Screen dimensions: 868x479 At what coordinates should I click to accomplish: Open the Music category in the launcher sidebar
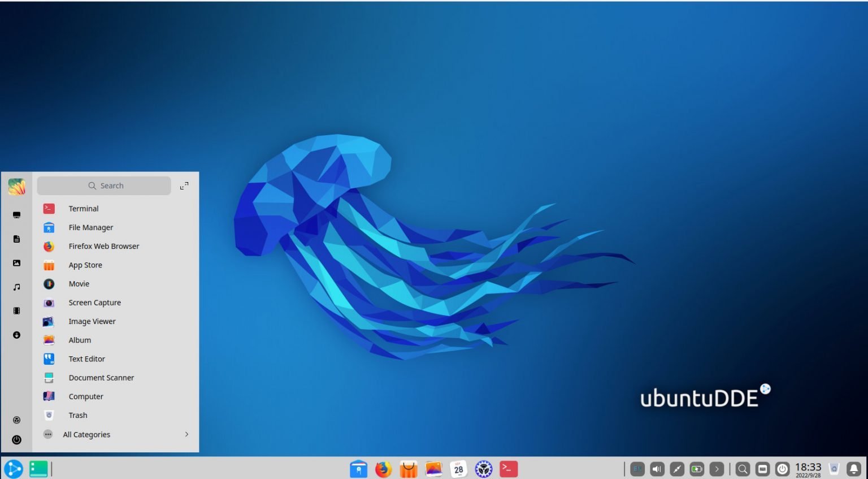pos(16,287)
